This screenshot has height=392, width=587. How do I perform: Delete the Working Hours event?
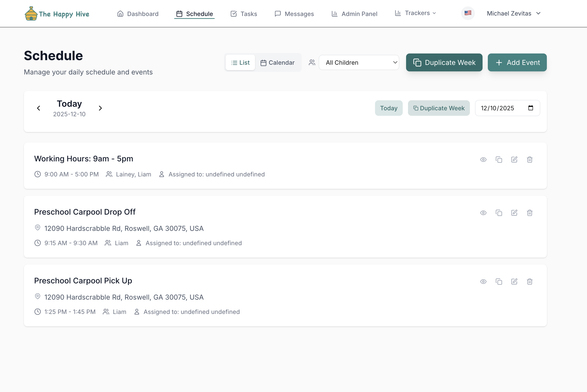(x=529, y=159)
